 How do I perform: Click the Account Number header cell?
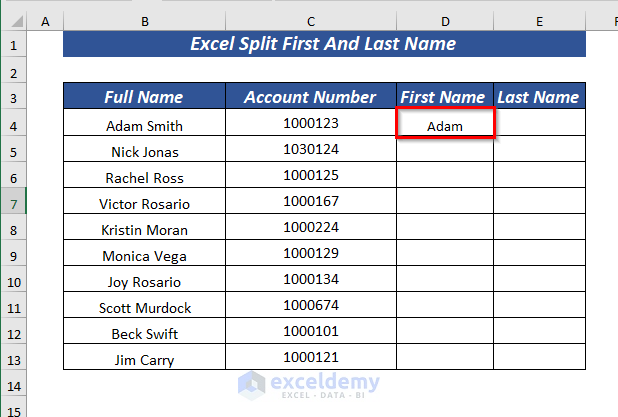(x=311, y=97)
